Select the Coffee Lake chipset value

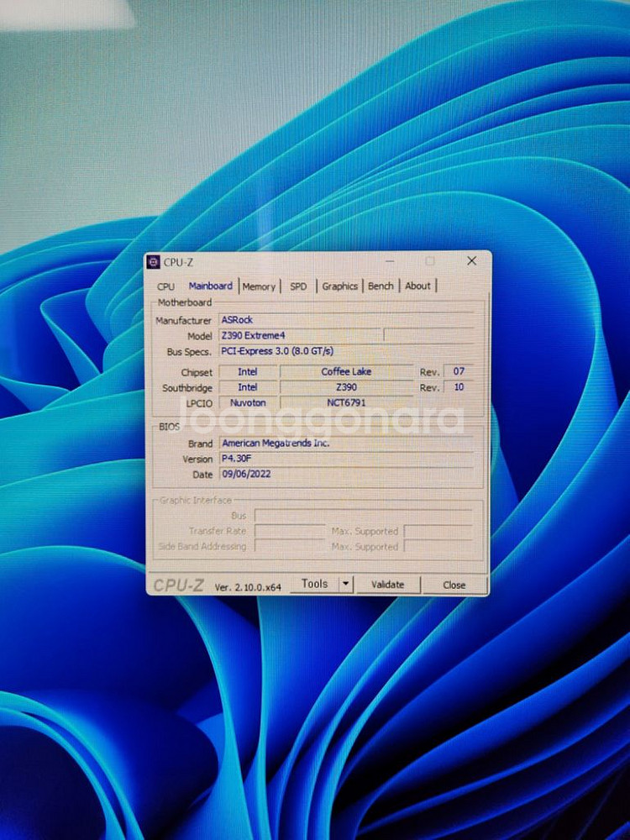(347, 371)
